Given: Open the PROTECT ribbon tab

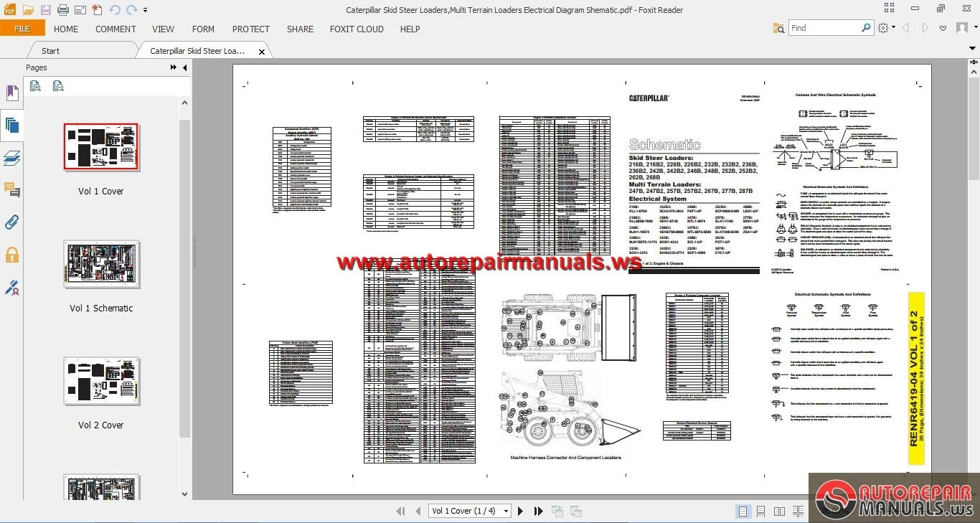Looking at the screenshot, I should [x=250, y=29].
